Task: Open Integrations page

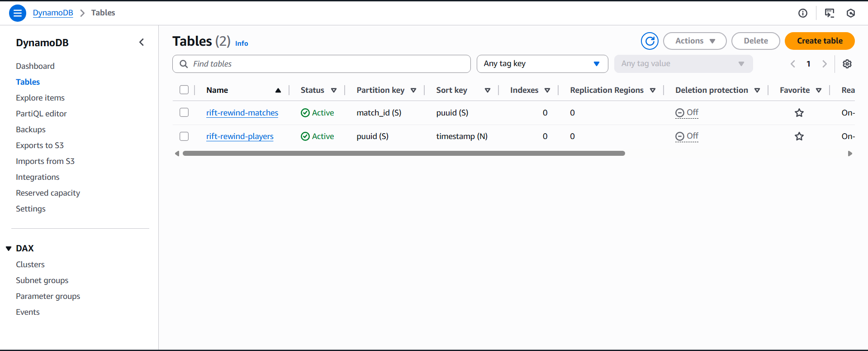Action: point(38,177)
